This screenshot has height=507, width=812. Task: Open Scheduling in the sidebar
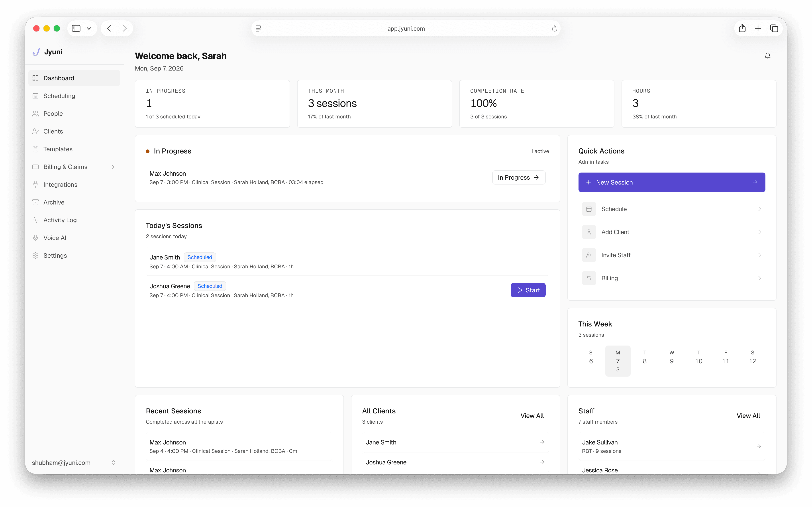click(x=74, y=96)
